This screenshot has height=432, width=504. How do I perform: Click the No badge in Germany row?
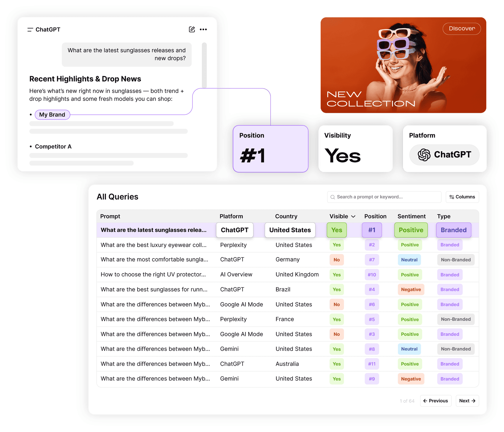coord(336,260)
